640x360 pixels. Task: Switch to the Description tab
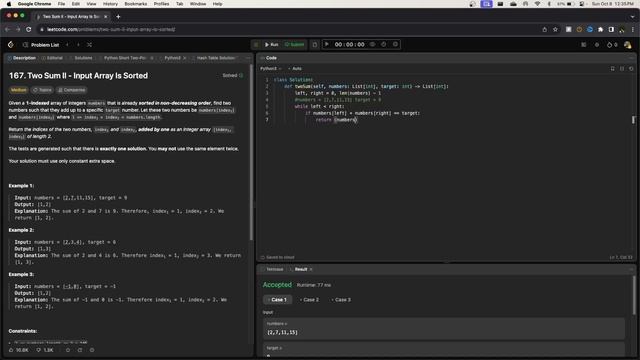[22, 58]
